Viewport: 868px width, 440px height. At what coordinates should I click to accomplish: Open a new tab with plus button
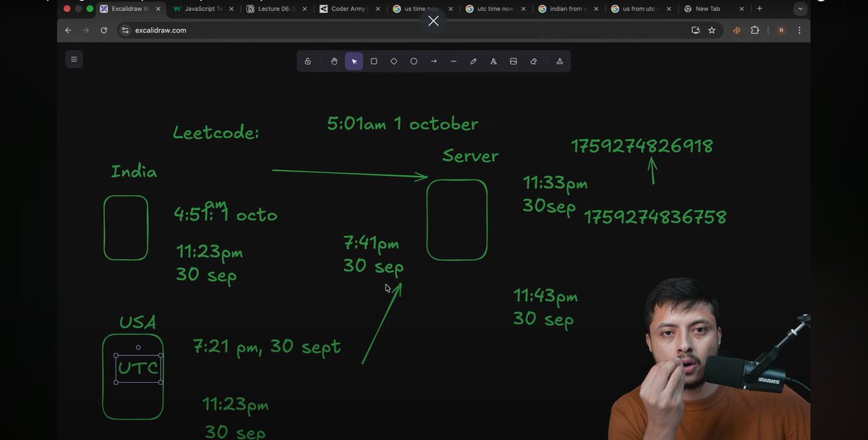click(x=759, y=9)
